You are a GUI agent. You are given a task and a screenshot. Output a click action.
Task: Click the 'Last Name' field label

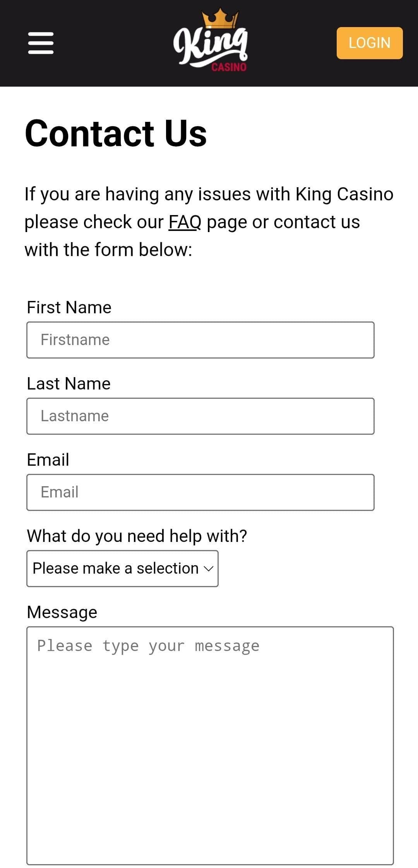tap(69, 384)
